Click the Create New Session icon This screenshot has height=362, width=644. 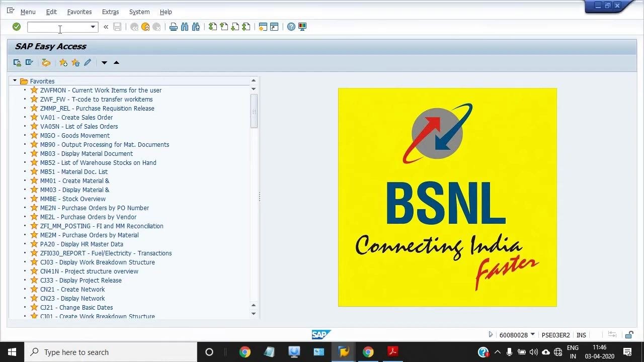263,27
